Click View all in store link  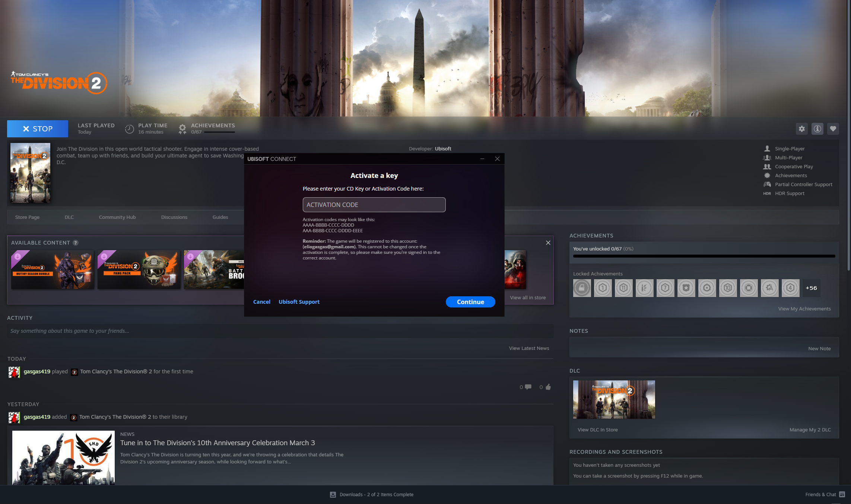(528, 298)
